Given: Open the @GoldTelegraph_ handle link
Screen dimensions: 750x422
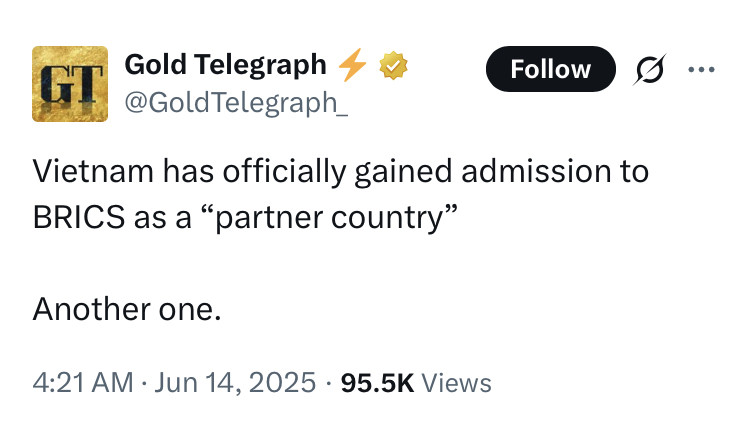Looking at the screenshot, I should [236, 103].
